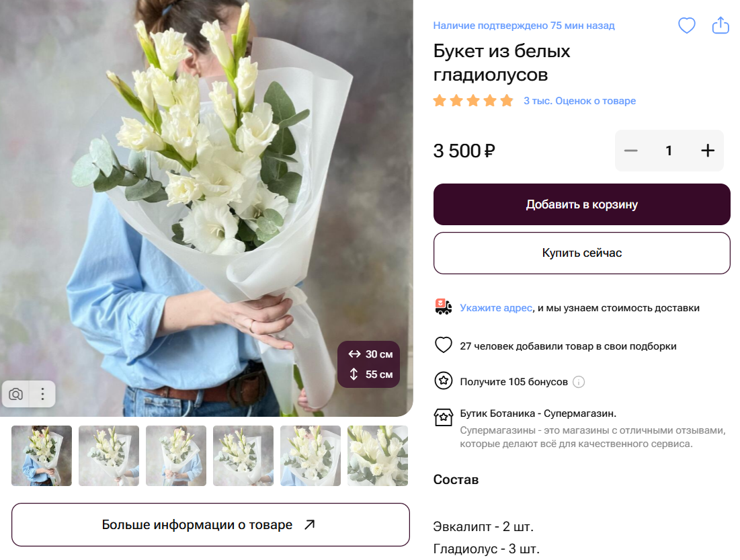The height and width of the screenshot is (560, 740).
Task: Increase quantity with the plus button
Action: click(x=707, y=151)
